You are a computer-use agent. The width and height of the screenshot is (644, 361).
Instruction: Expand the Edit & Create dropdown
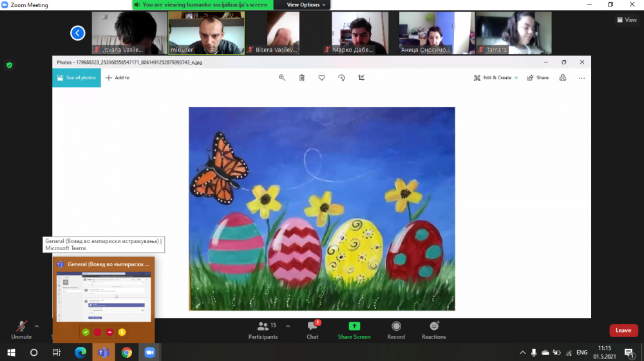(x=496, y=77)
